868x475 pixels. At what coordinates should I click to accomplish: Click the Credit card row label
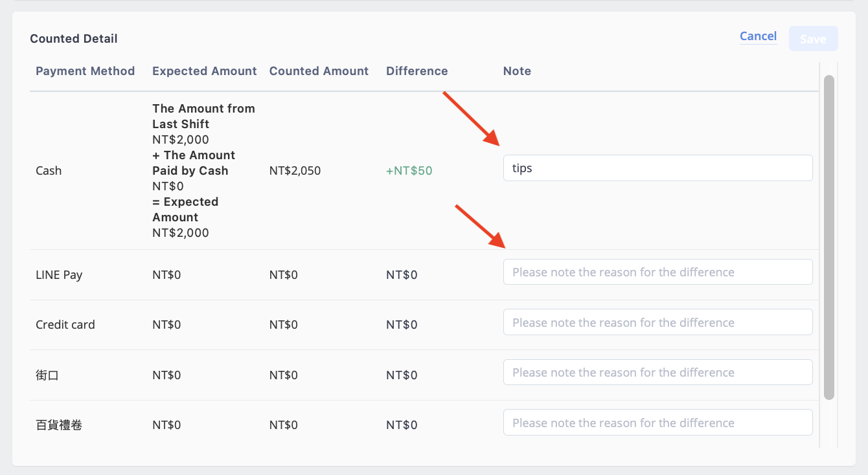(x=65, y=325)
